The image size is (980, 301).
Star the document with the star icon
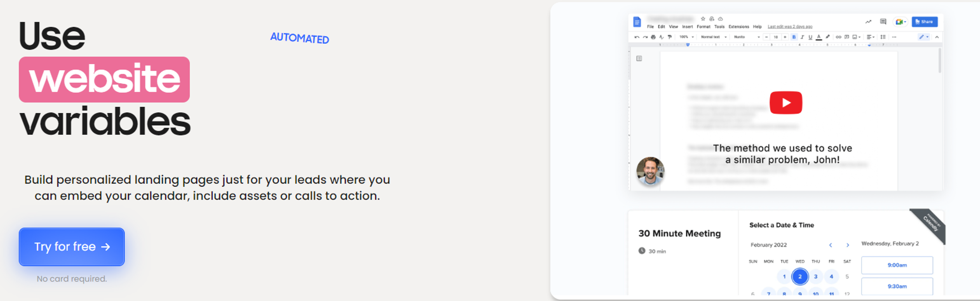pos(703,19)
